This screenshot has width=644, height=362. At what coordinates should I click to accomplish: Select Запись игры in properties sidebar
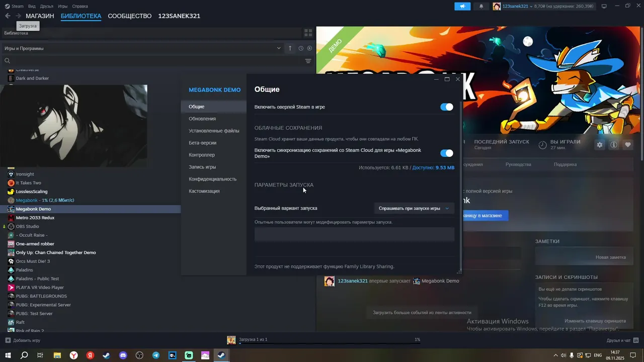202,167
